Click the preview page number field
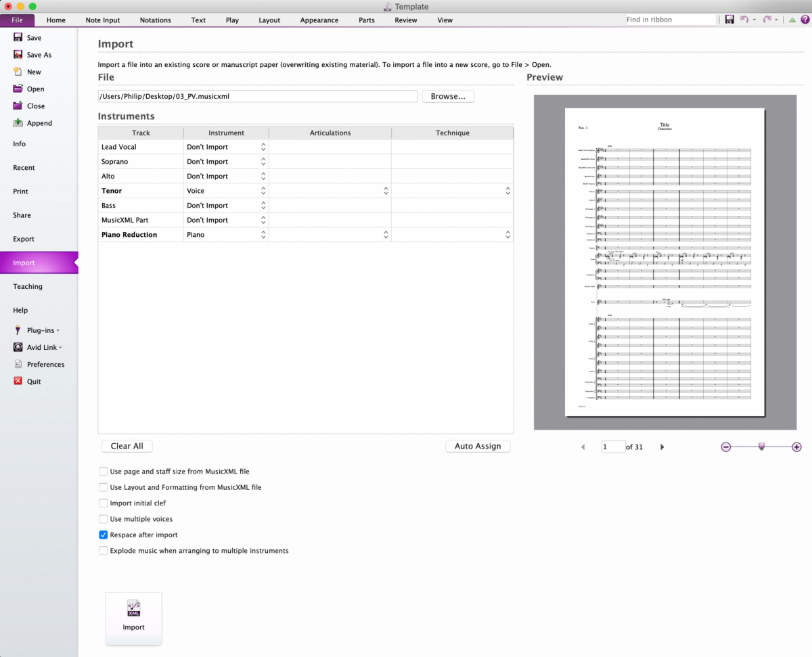This screenshot has height=657, width=812. (x=613, y=447)
